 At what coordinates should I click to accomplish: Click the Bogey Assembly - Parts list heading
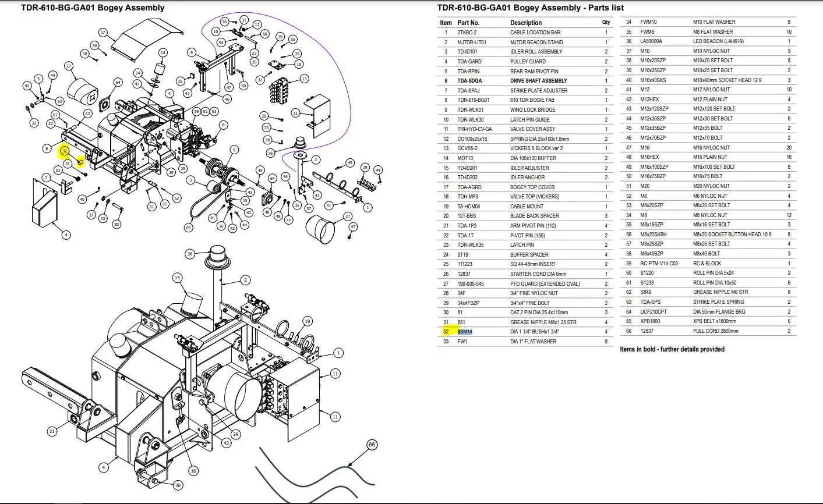coord(531,8)
